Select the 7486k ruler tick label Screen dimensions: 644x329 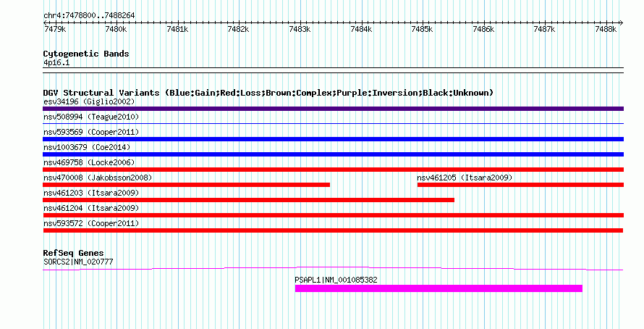[x=484, y=29]
